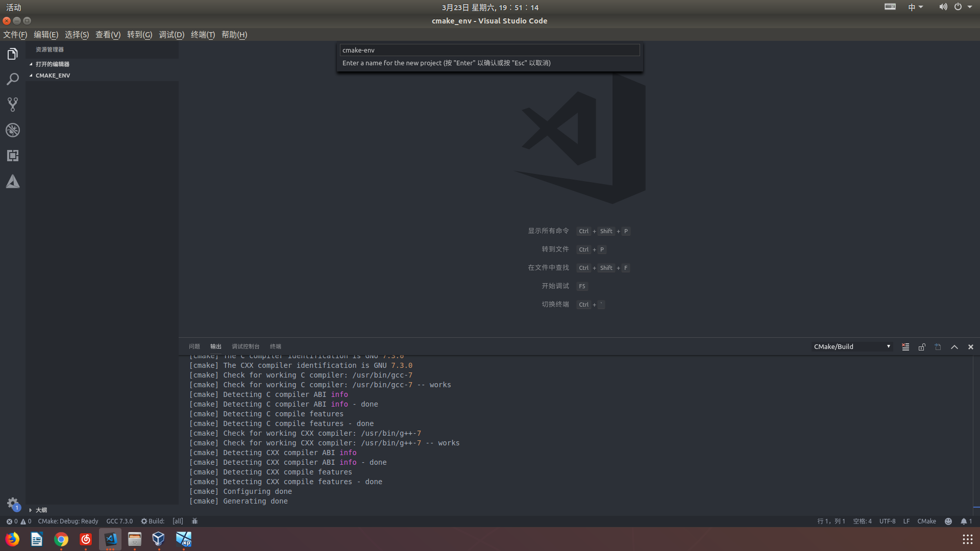Viewport: 980px width, 551px height.
Task: Open system volume indicator
Action: point(943,7)
